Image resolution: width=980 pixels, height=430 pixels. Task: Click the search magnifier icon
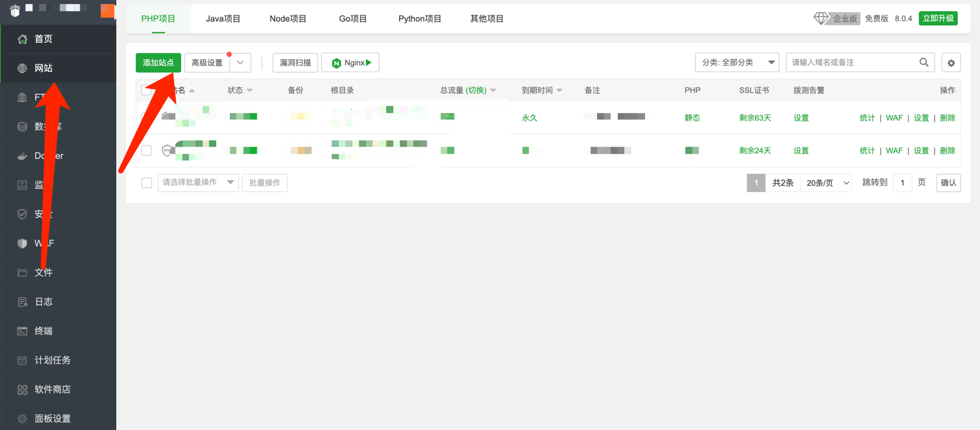pos(924,62)
